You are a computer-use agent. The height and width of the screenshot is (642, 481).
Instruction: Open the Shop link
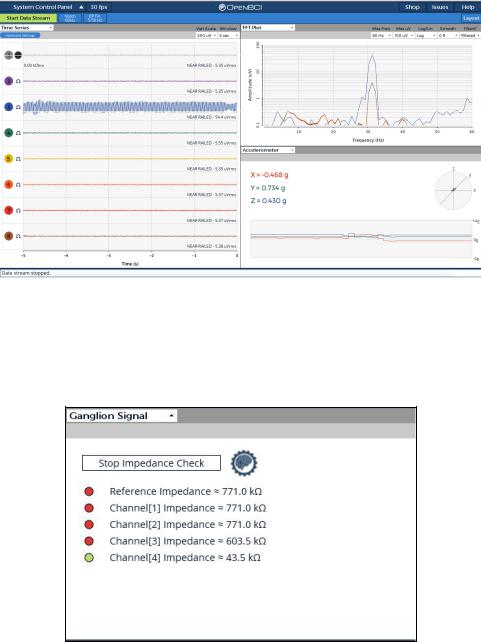(x=412, y=7)
